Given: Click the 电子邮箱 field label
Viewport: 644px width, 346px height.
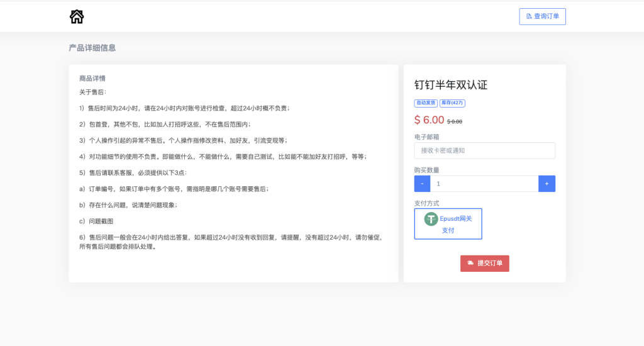Looking at the screenshot, I should 427,137.
